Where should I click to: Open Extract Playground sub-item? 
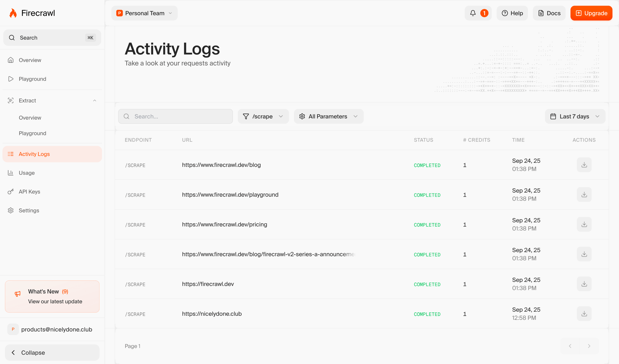point(32,133)
